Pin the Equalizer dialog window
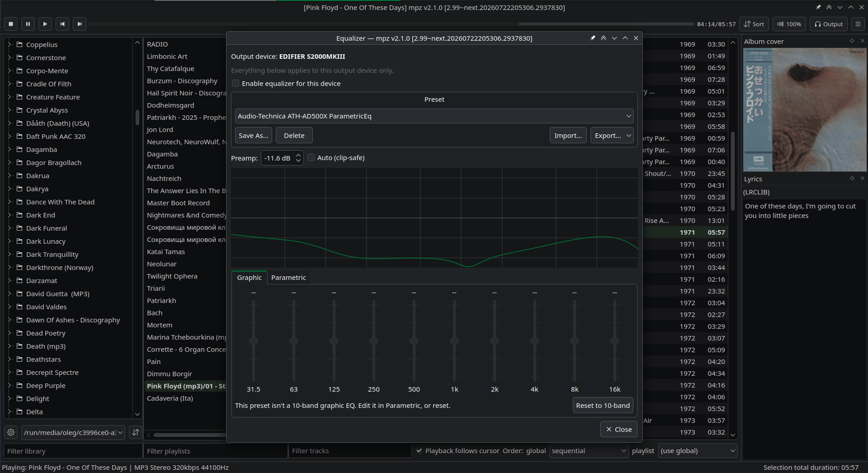 tap(593, 38)
